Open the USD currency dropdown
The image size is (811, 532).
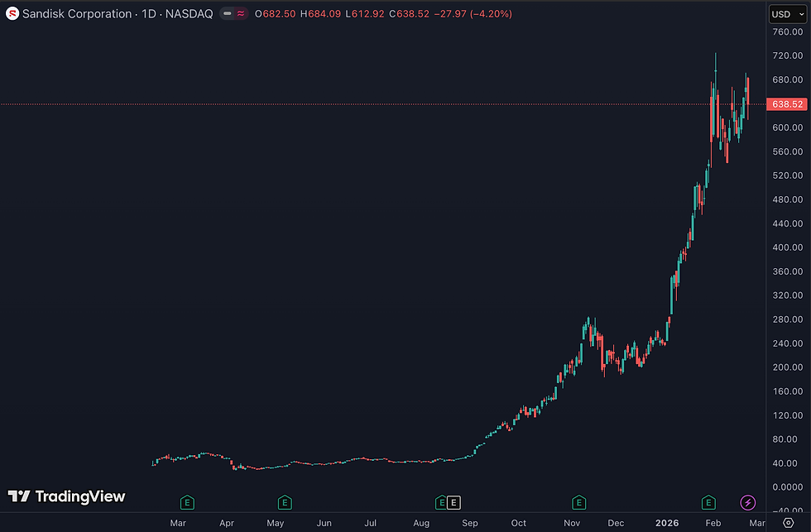[x=788, y=14]
